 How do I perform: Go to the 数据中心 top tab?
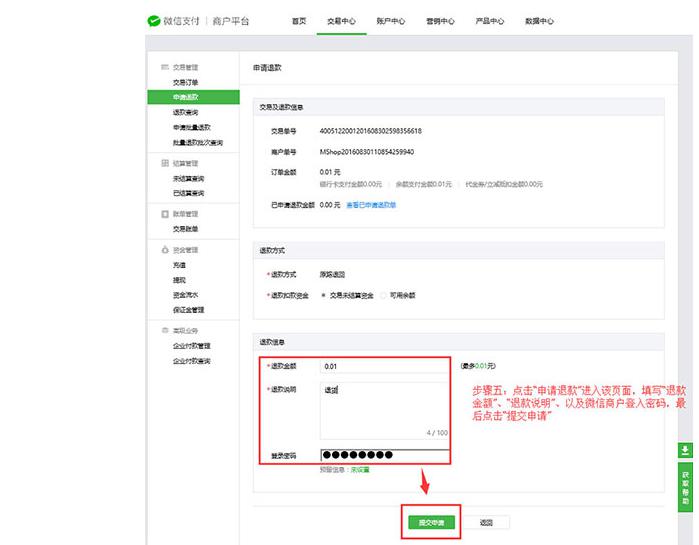[x=539, y=21]
